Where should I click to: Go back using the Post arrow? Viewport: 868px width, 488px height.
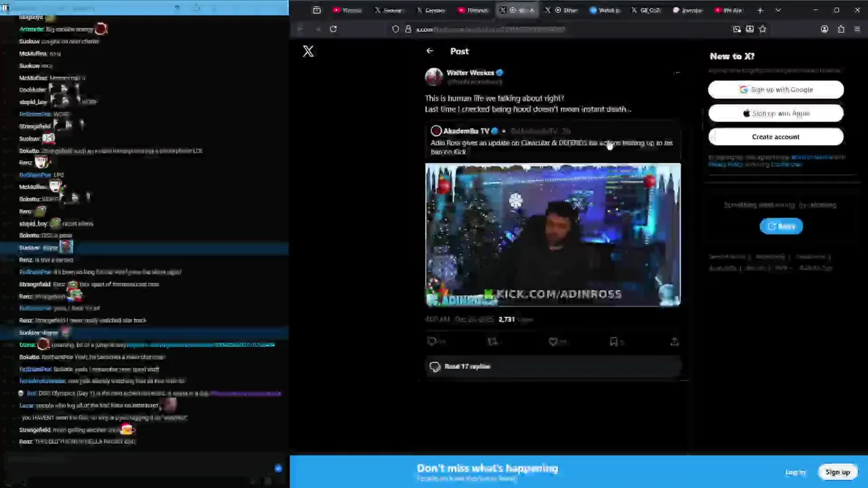tap(430, 51)
